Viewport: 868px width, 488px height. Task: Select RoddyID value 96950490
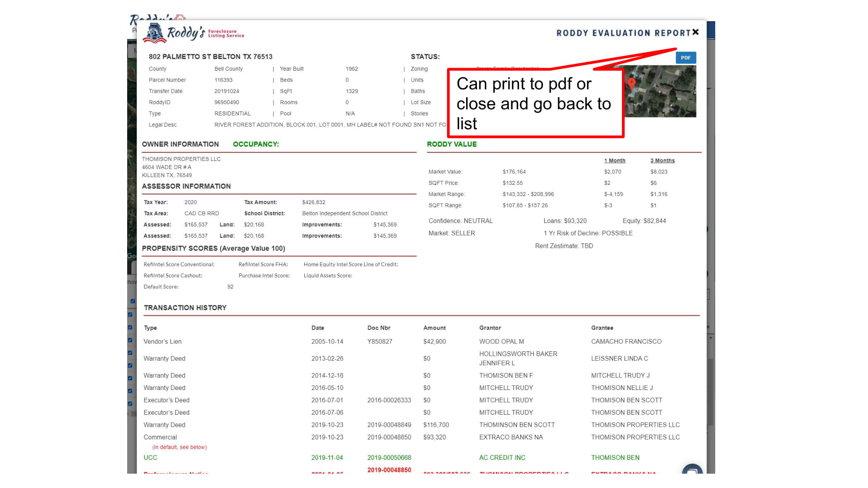pyautogui.click(x=227, y=103)
